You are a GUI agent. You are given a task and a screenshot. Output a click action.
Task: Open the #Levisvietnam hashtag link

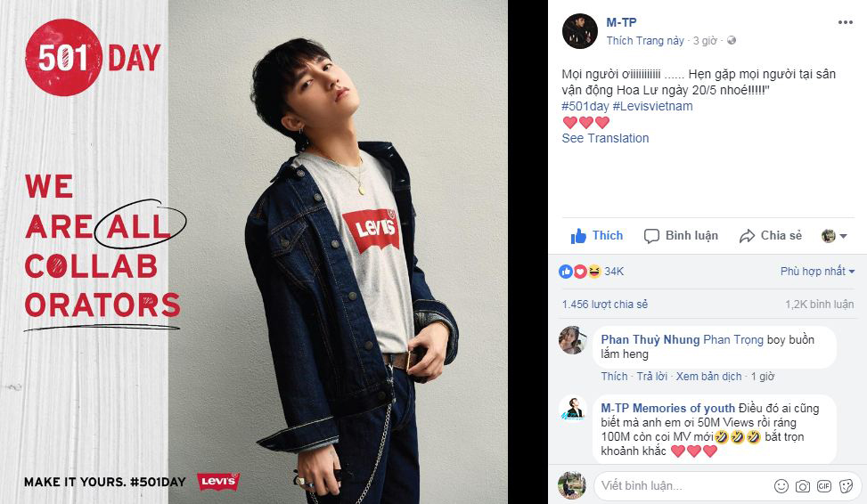(652, 106)
